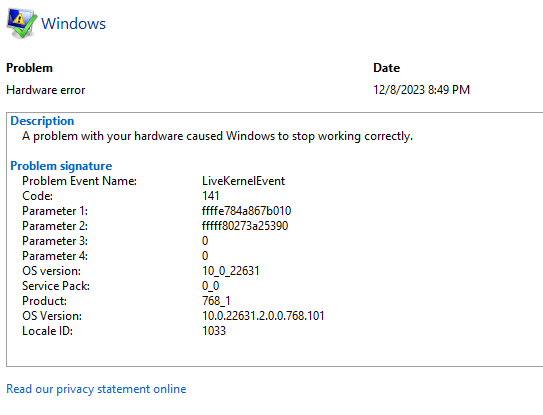Viewport: 543px width, 415px height.
Task: Click the Description section heading
Action: [42, 121]
